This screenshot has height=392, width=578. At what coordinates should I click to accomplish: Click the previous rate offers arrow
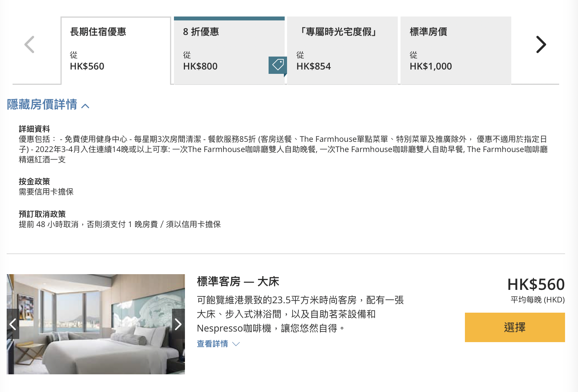click(x=29, y=44)
